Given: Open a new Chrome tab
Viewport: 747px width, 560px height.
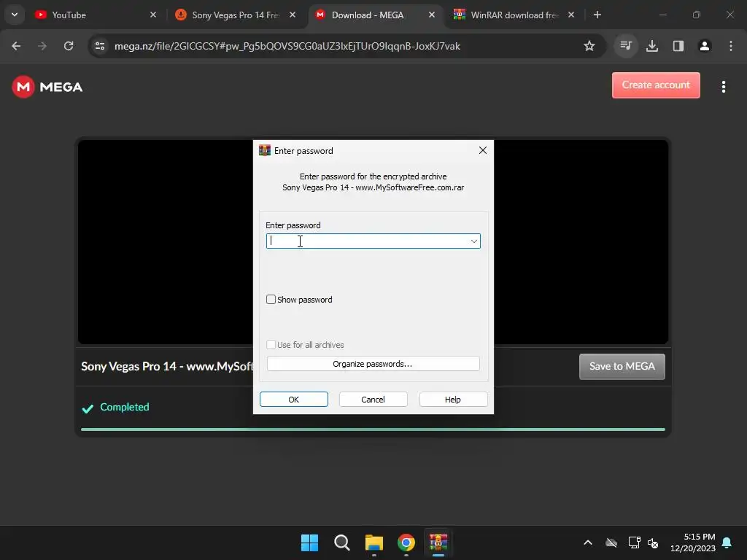Looking at the screenshot, I should coord(597,15).
